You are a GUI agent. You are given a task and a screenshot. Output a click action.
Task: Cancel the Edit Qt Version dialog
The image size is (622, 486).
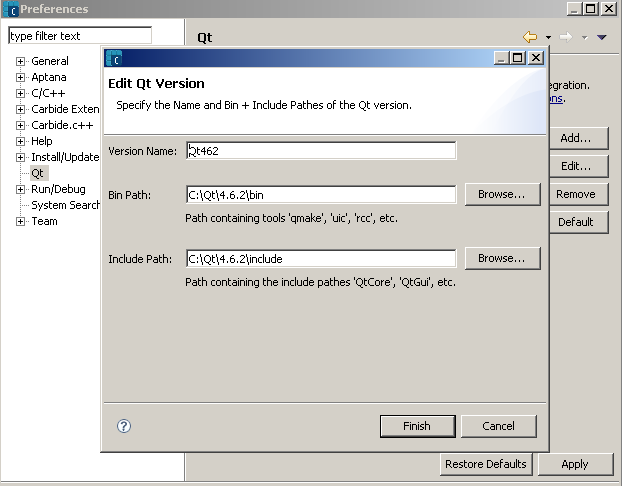click(499, 426)
